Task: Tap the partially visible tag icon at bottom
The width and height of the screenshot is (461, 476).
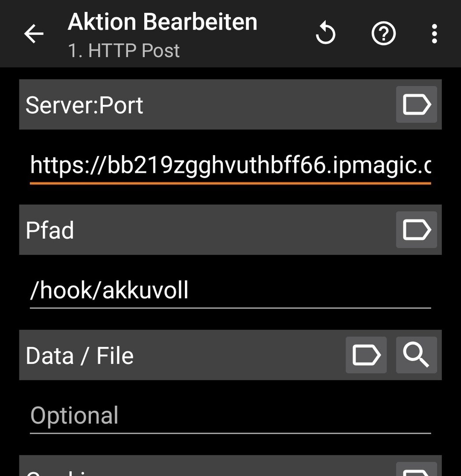Action: click(x=416, y=470)
